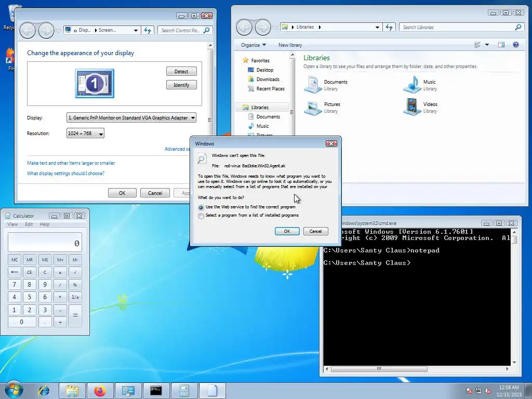Select Control Panel display taskbar button

128,391
